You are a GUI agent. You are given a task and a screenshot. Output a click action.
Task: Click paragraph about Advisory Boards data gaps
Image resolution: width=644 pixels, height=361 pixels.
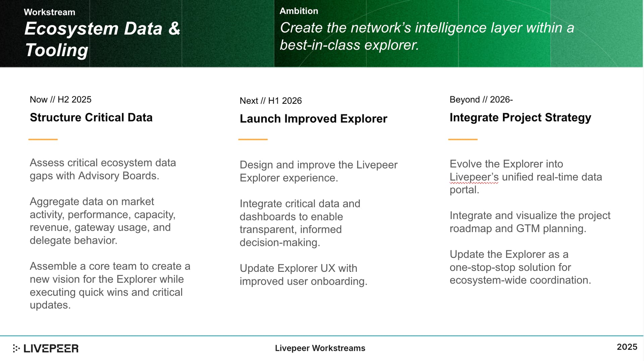click(x=103, y=169)
